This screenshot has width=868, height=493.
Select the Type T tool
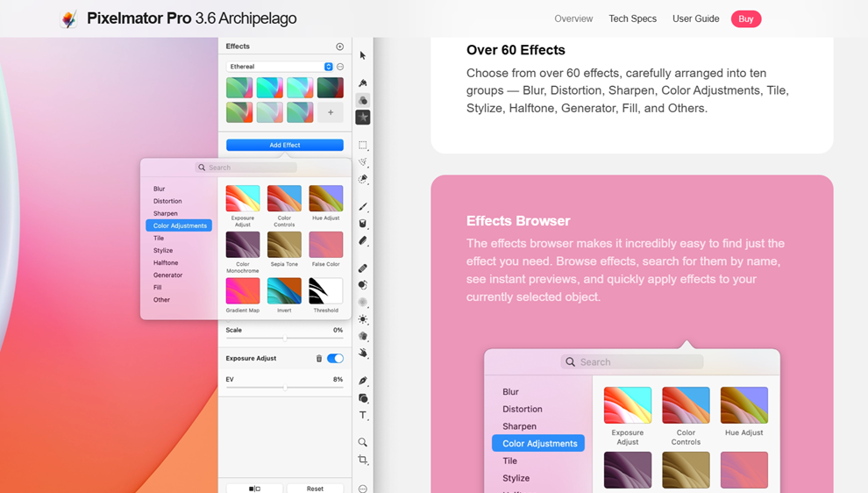pyautogui.click(x=363, y=415)
